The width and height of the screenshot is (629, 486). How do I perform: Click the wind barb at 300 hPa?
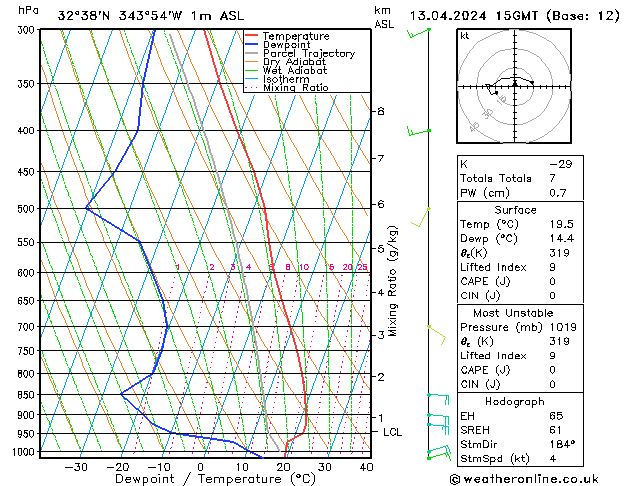[x=419, y=33]
